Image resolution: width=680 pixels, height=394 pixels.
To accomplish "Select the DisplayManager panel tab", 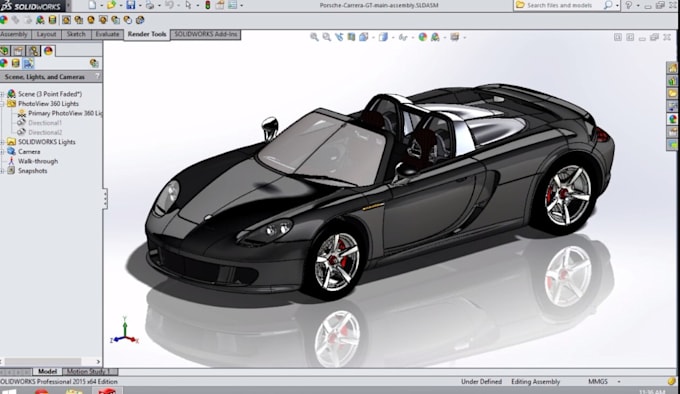I will pos(48,51).
